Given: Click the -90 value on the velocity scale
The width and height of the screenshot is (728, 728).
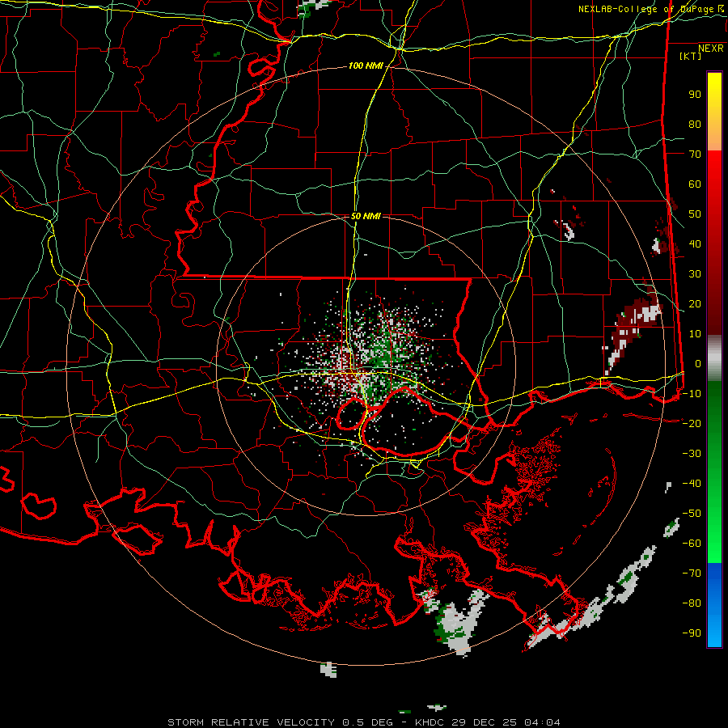Looking at the screenshot, I should tap(692, 633).
